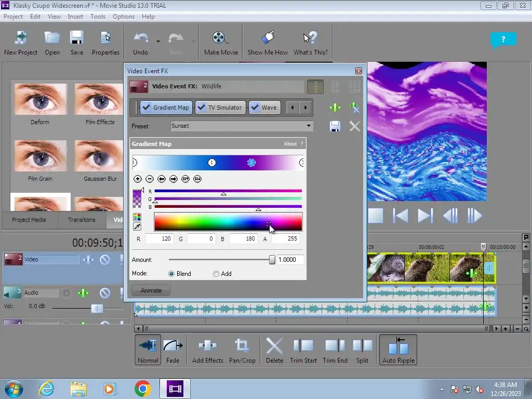
Task: Toggle the Wave effect checkbox
Action: [x=255, y=108]
